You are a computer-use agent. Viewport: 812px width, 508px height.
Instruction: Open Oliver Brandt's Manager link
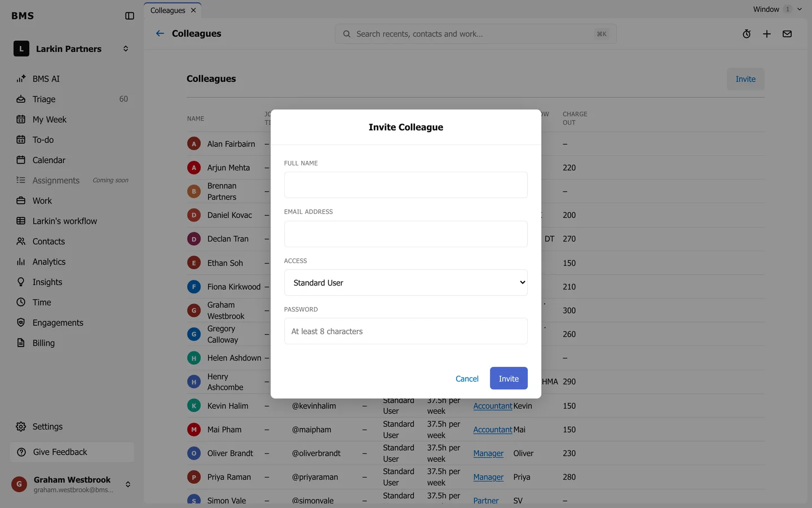point(488,453)
